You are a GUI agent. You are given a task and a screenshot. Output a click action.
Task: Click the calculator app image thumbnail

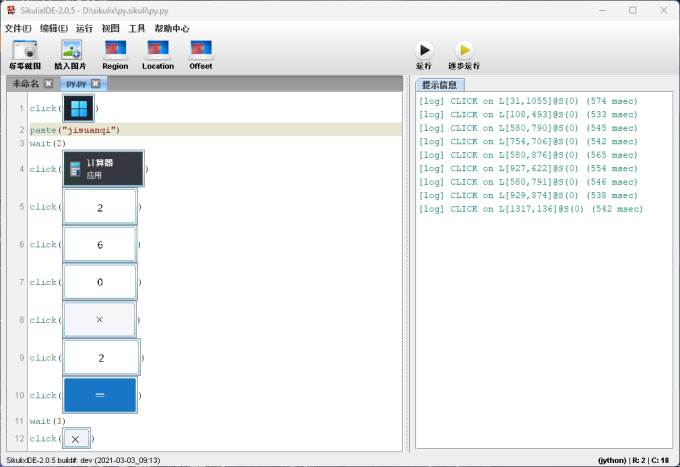pos(104,168)
